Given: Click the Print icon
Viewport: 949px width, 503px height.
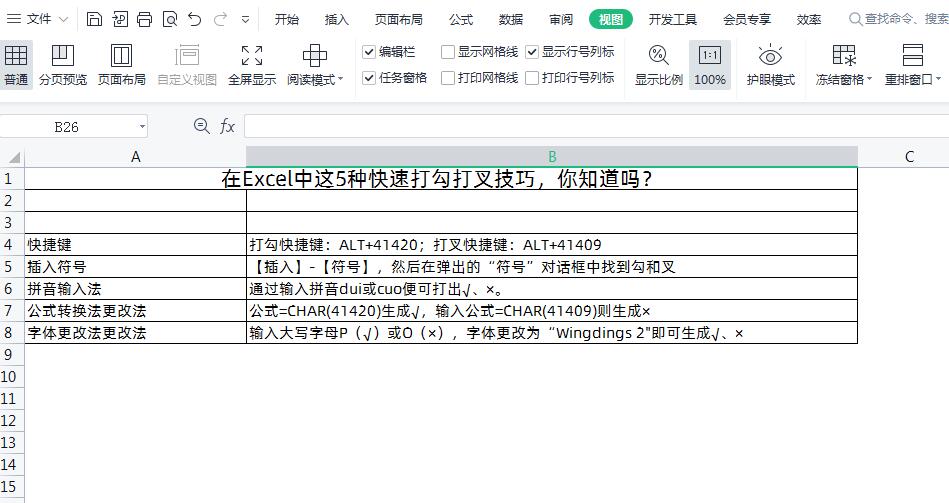Looking at the screenshot, I should (x=145, y=19).
